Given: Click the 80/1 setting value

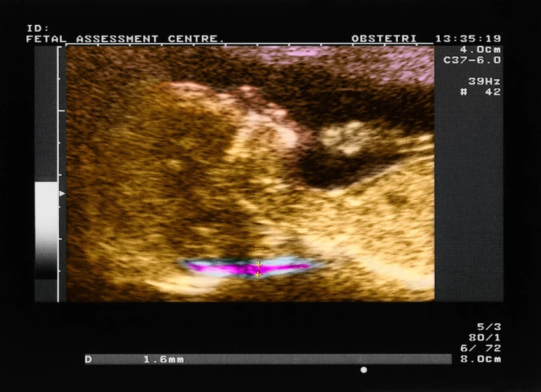Looking at the screenshot, I should pyautogui.click(x=484, y=337).
